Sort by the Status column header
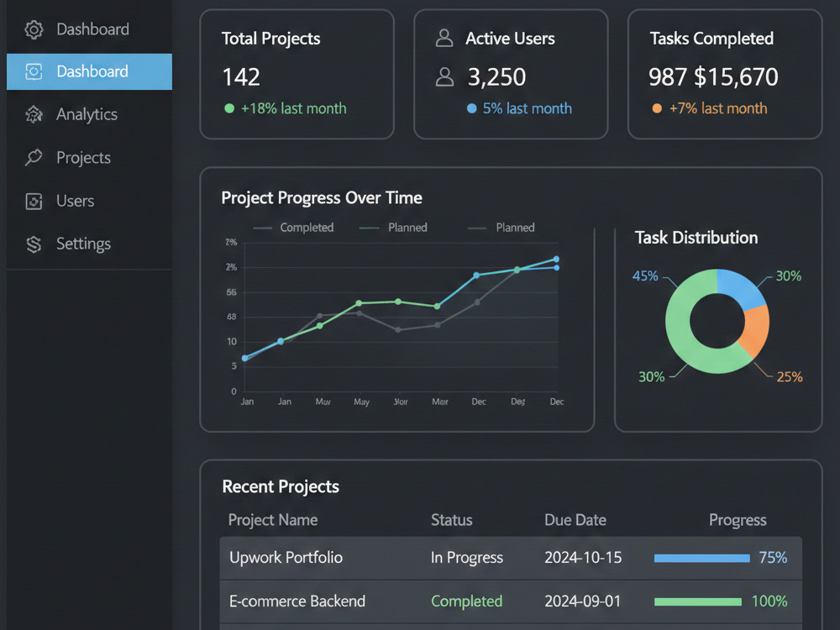 pyautogui.click(x=452, y=520)
